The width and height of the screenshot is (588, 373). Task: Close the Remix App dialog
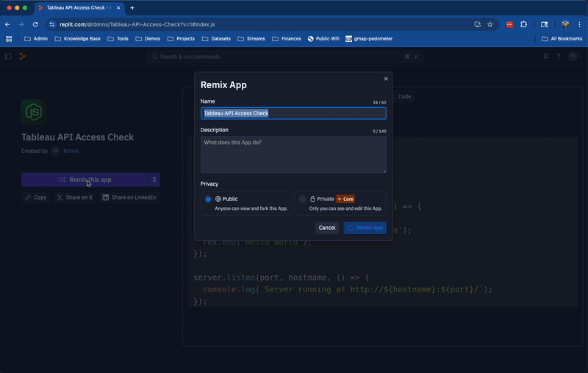tap(386, 79)
